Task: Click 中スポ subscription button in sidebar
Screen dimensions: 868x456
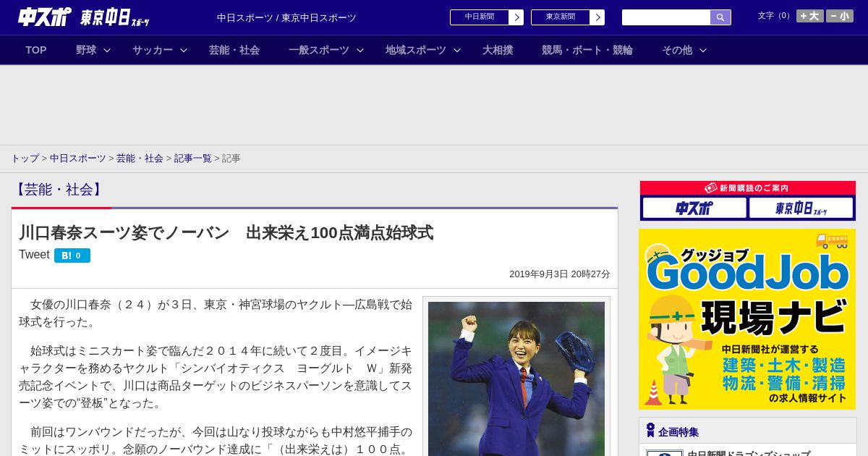Action: [x=694, y=208]
